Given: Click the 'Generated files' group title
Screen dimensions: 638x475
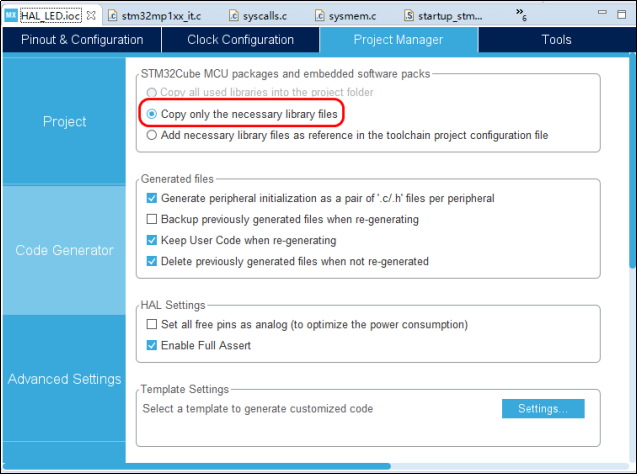Looking at the screenshot, I should 177,179.
